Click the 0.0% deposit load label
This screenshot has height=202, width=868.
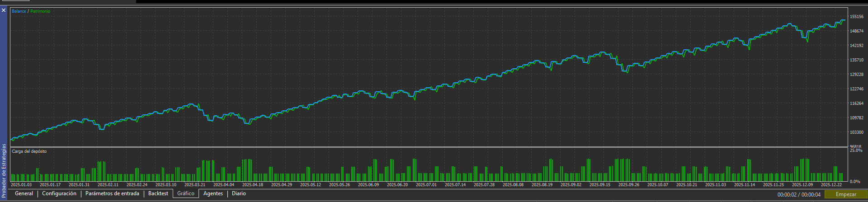coord(855,182)
